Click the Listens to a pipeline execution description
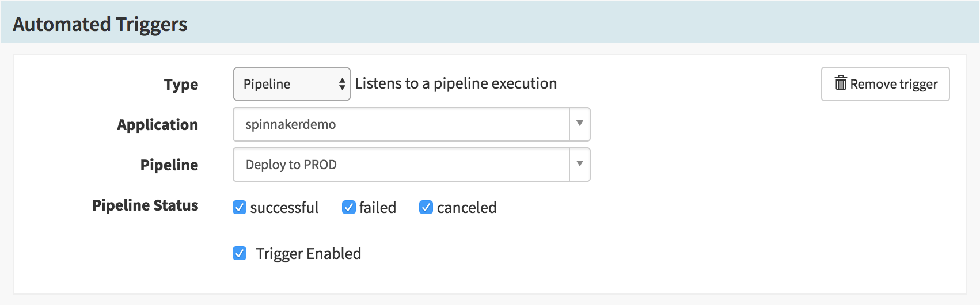Image resolution: width=980 pixels, height=305 pixels. pos(456,83)
